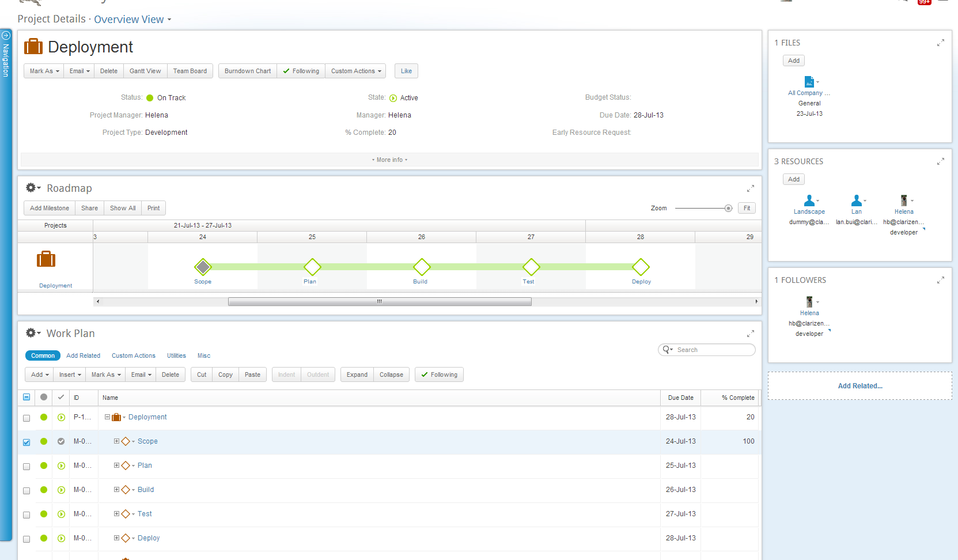Click Helena's avatar in Followers panel
The height and width of the screenshot is (560, 958).
tap(809, 302)
